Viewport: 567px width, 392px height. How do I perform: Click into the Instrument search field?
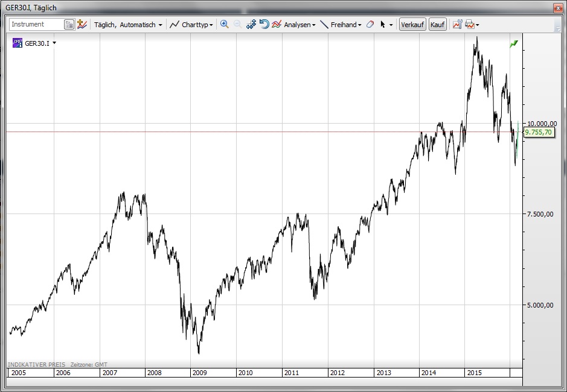coord(36,24)
